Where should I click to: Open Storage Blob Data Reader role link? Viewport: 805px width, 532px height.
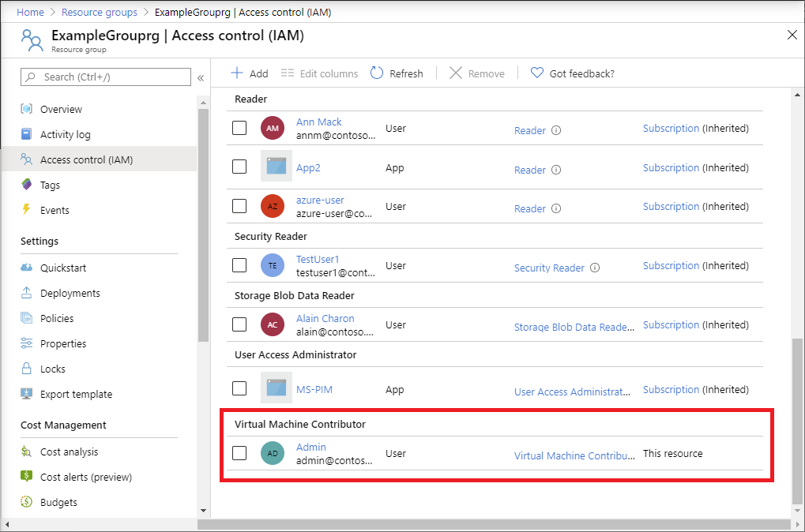(x=574, y=327)
